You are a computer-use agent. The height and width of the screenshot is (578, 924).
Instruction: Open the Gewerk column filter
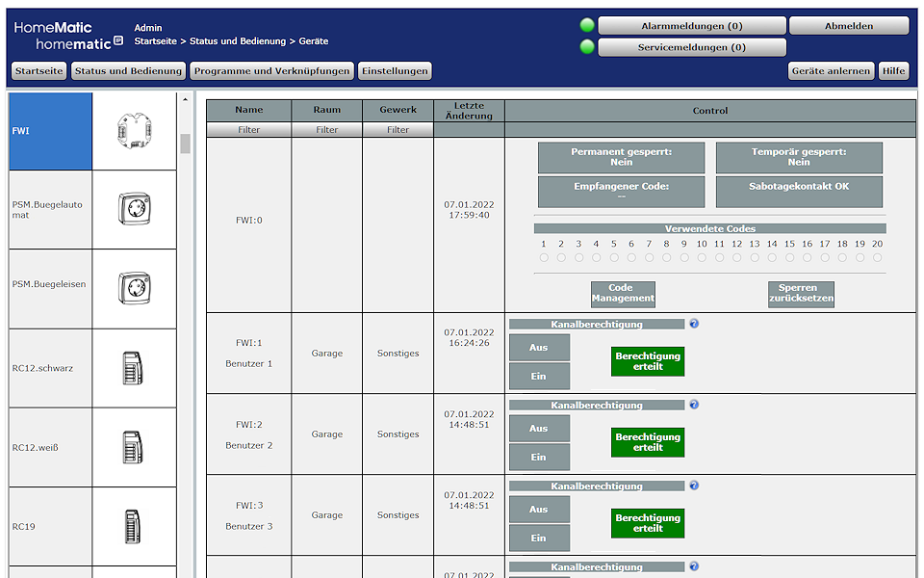click(x=398, y=128)
